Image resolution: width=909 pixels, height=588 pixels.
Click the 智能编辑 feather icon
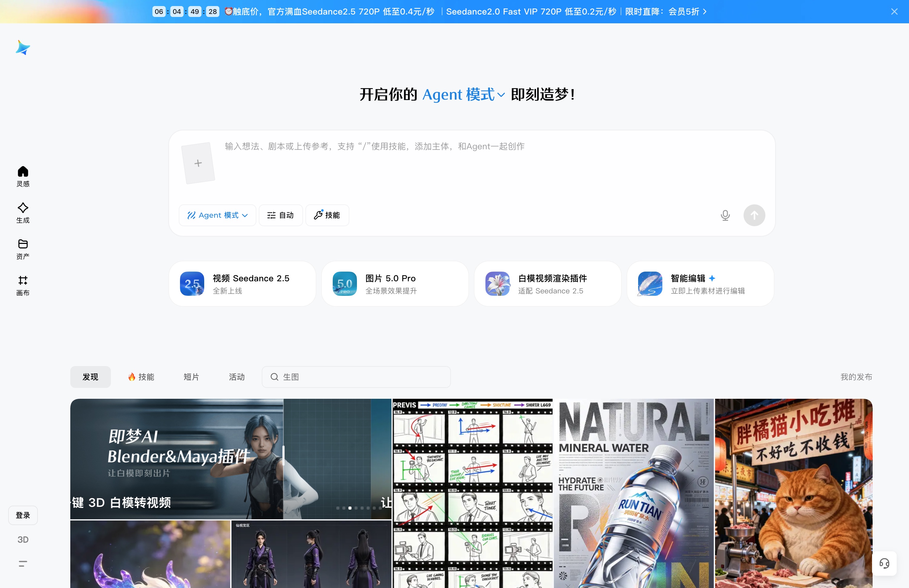650,283
